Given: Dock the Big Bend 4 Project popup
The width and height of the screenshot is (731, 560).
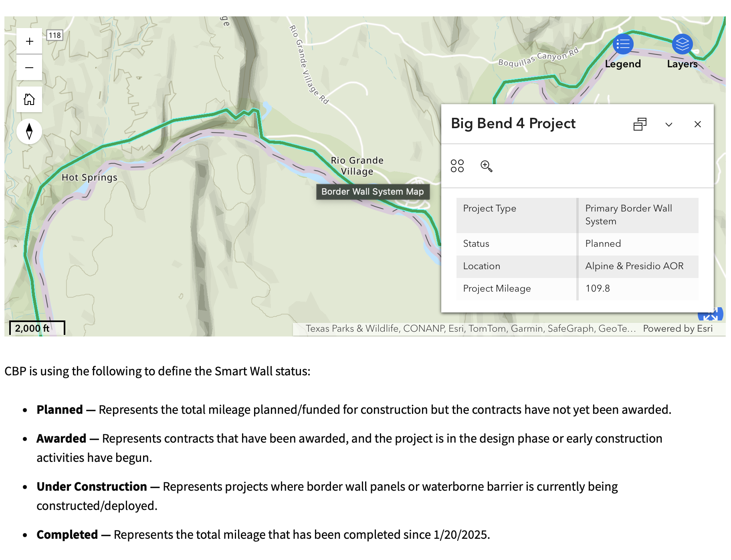Looking at the screenshot, I should pyautogui.click(x=640, y=124).
